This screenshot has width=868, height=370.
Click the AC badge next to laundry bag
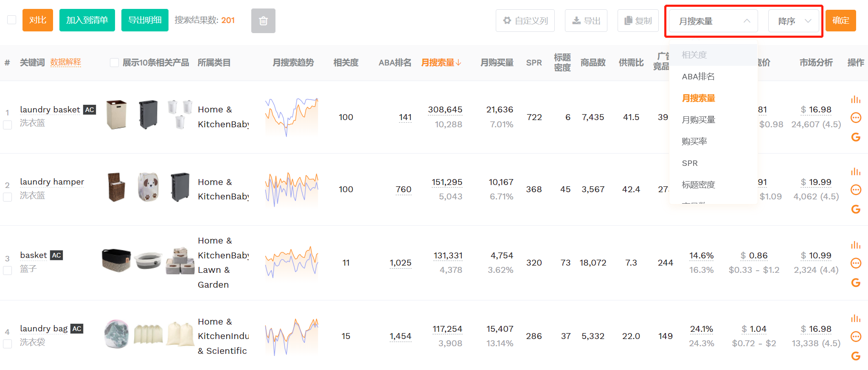77,328
